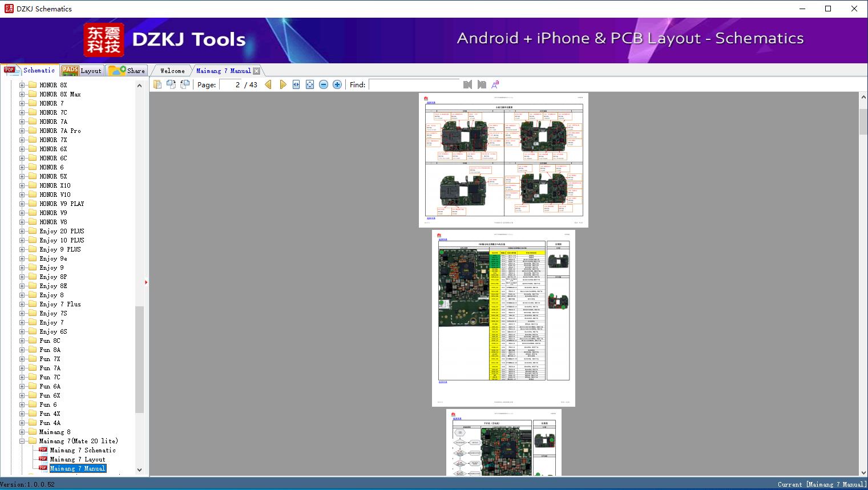The width and height of the screenshot is (868, 490).
Task: Click the first page thumbnail with board photos
Action: [503, 160]
